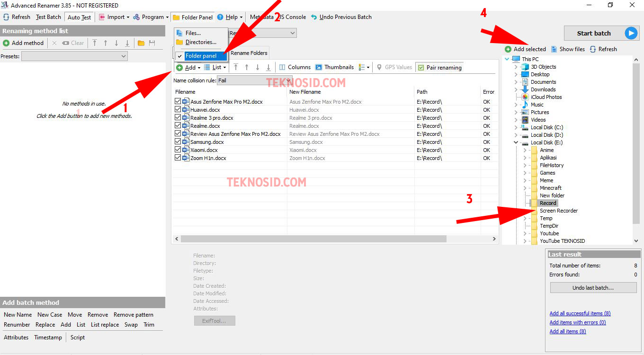
Task: Uncheck Asus Zenfone Max Pro M2.docx
Action: 178,102
